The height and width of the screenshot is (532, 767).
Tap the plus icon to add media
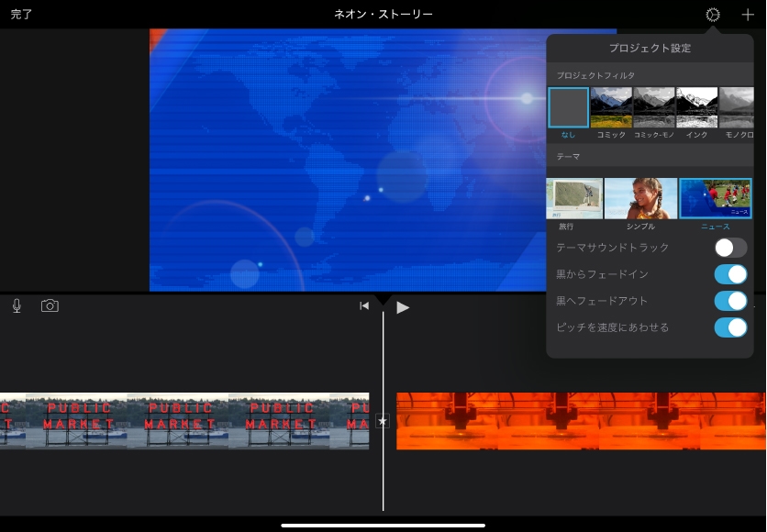pos(748,15)
